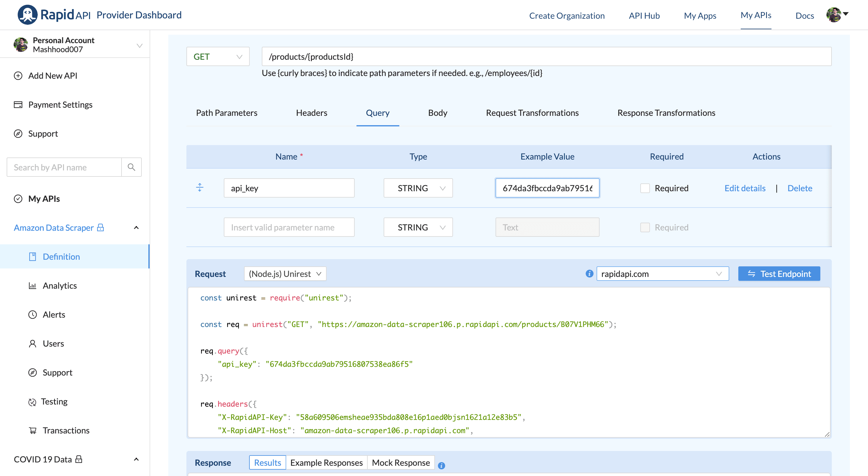Open Docs in top navigation
Screen dimensions: 868x476
click(805, 15)
